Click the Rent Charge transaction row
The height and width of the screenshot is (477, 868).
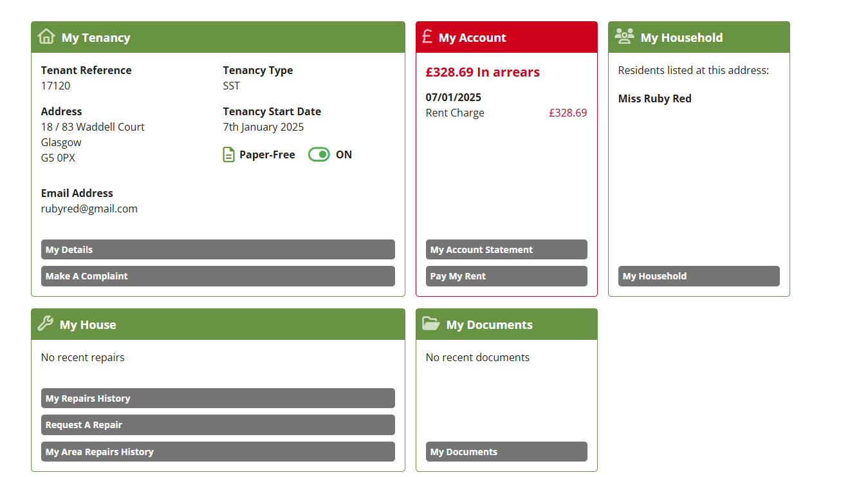(x=506, y=113)
